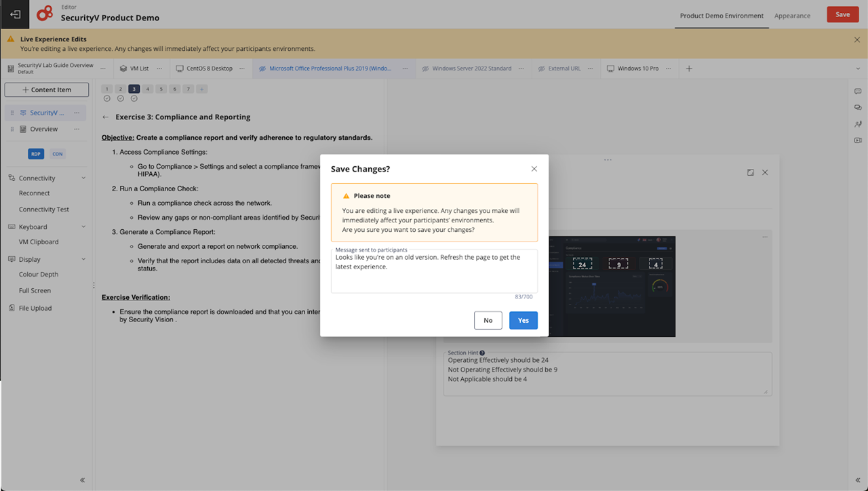868x491 pixels.
Task: Open the single chat bubble icon in right sidebar
Action: pos(858,92)
